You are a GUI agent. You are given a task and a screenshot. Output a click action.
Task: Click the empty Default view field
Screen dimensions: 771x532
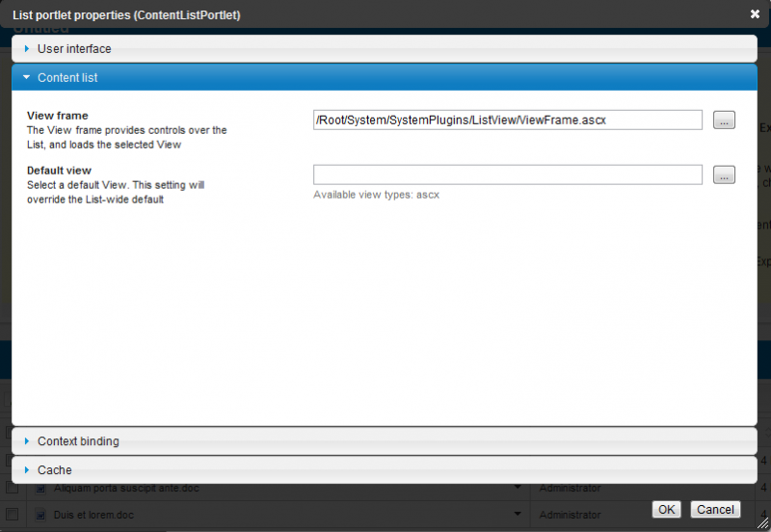pos(508,175)
